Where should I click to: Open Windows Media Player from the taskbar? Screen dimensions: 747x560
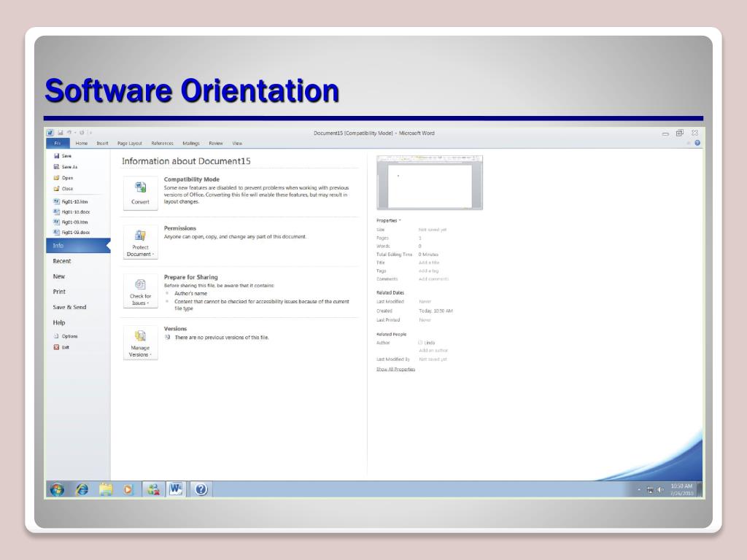(128, 489)
